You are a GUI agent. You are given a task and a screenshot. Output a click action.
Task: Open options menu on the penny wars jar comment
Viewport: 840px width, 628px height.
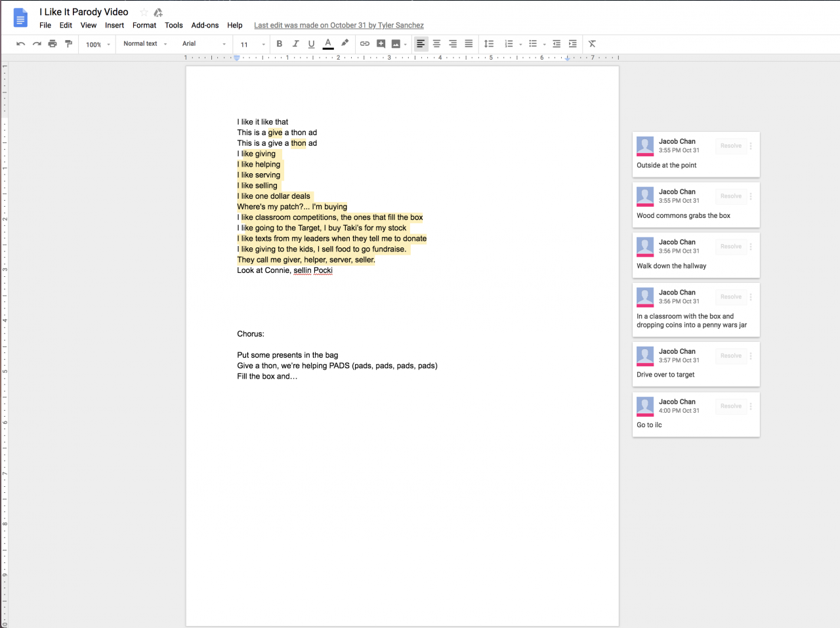pyautogui.click(x=751, y=297)
